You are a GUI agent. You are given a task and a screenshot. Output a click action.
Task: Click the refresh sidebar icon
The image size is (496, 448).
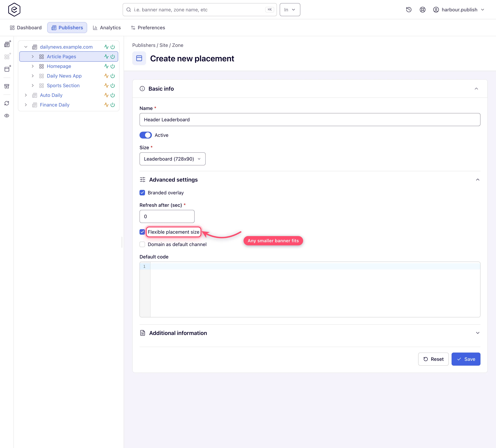coord(7,103)
